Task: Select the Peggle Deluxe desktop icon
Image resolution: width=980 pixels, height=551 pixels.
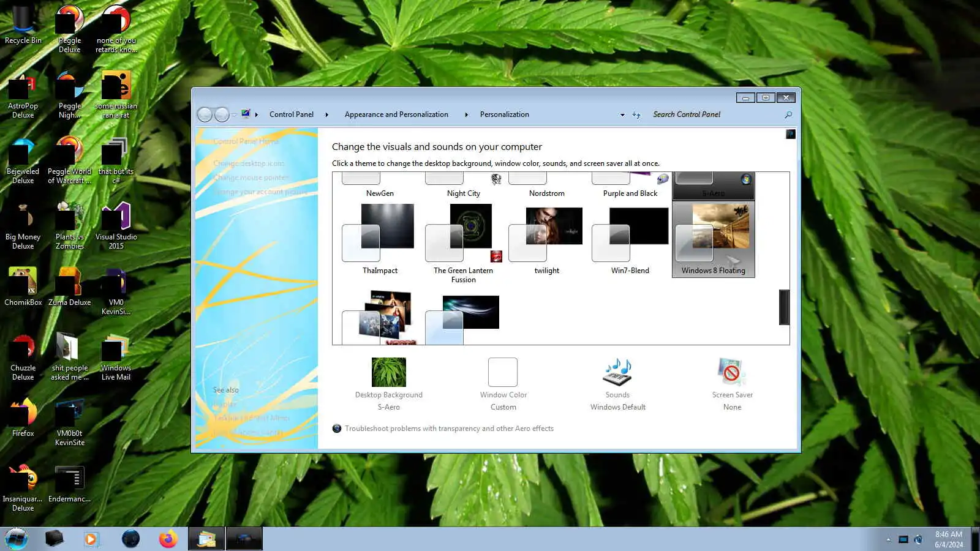Action: click(x=70, y=29)
